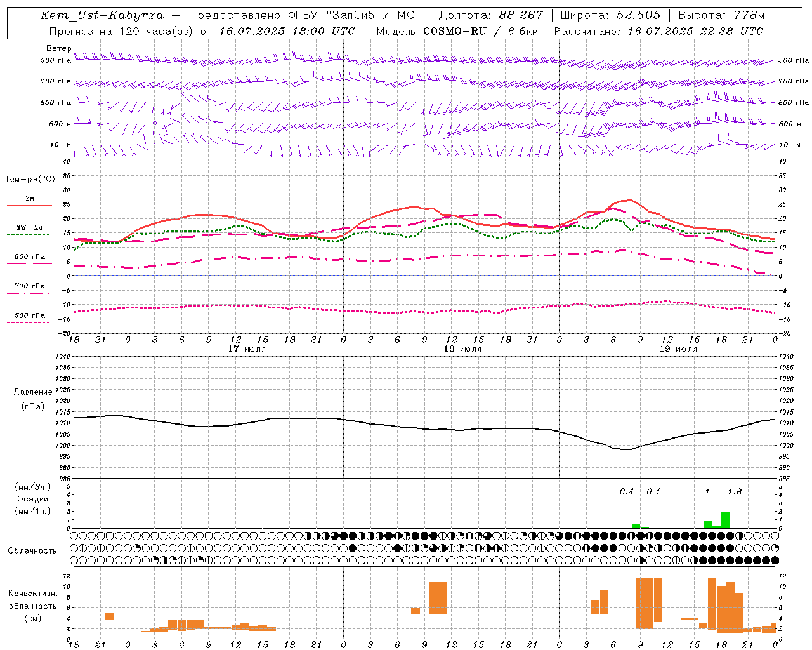812x650 pixels.
Task: Click the tallest green precipitation bar
Action: click(x=726, y=520)
